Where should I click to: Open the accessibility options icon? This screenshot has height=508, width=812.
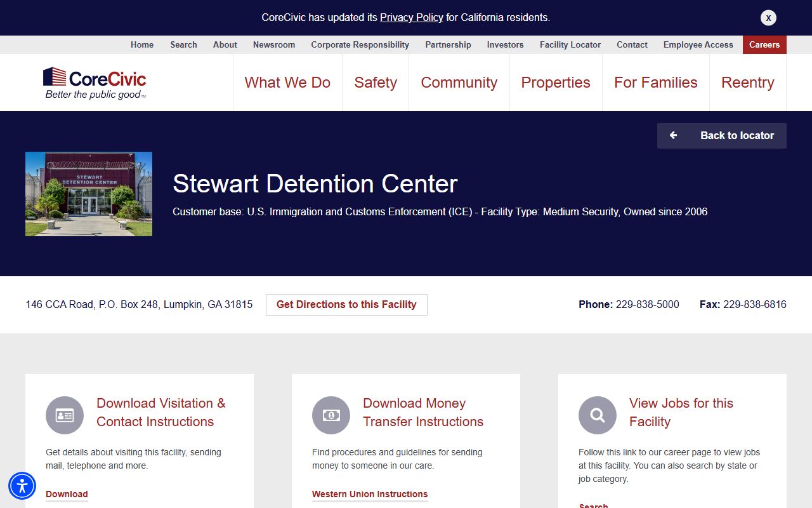[22, 486]
